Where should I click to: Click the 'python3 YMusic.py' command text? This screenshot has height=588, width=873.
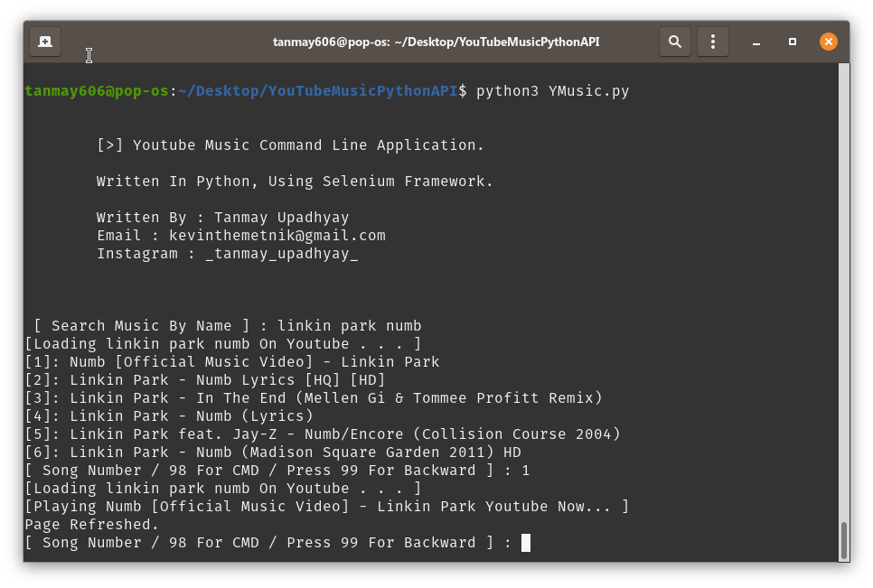552,90
